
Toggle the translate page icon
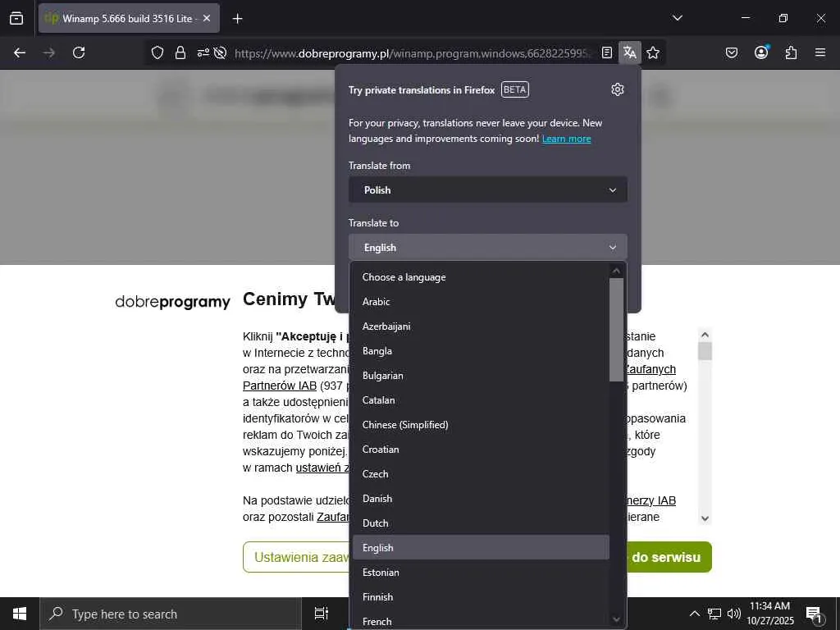point(630,52)
